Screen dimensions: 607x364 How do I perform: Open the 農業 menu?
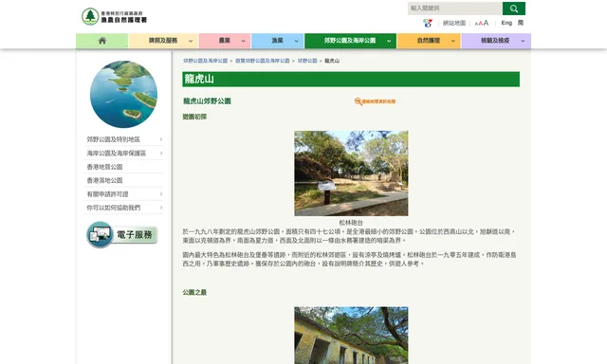225,41
